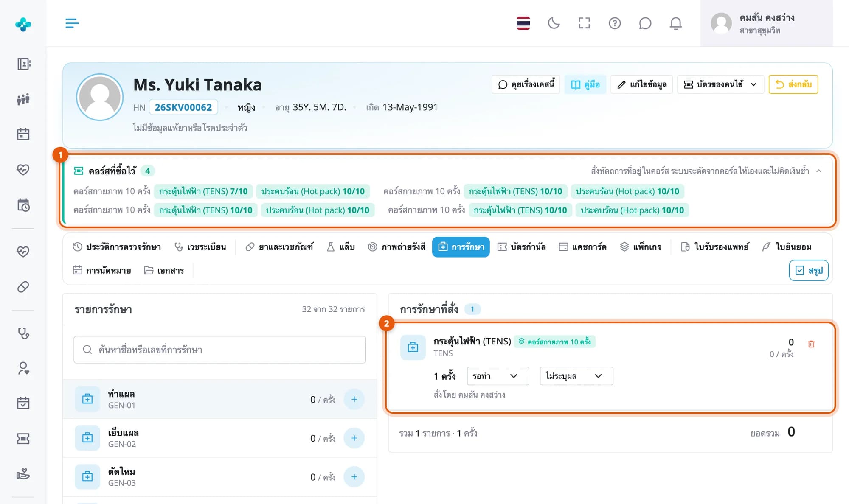Open the คู่มือ manual button
Viewport: 849px width, 504px height.
click(x=585, y=84)
